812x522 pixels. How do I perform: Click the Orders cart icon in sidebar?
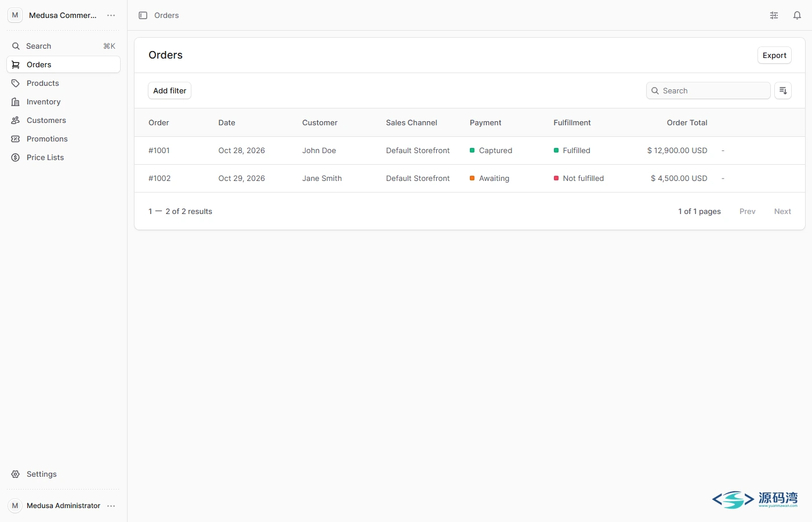(x=16, y=65)
